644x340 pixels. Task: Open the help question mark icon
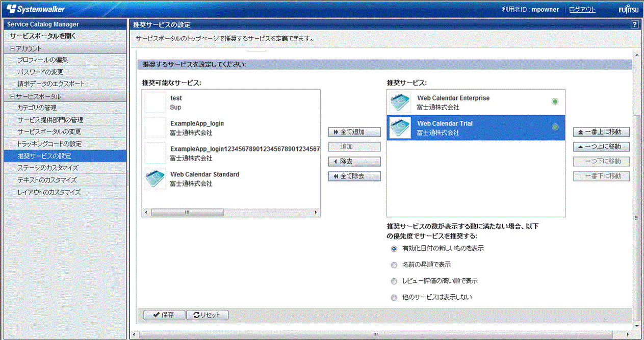click(x=634, y=24)
